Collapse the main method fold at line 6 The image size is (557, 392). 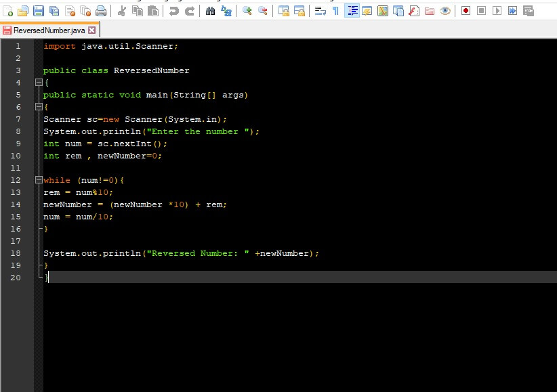tap(39, 106)
